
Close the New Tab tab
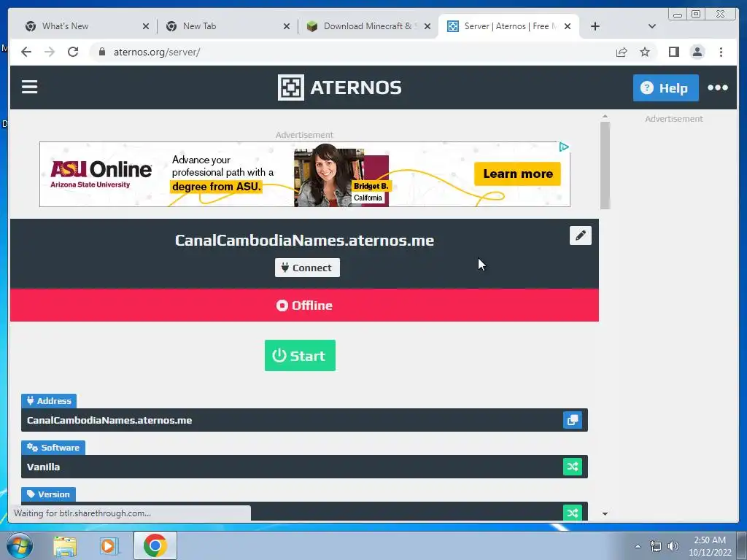(x=286, y=26)
